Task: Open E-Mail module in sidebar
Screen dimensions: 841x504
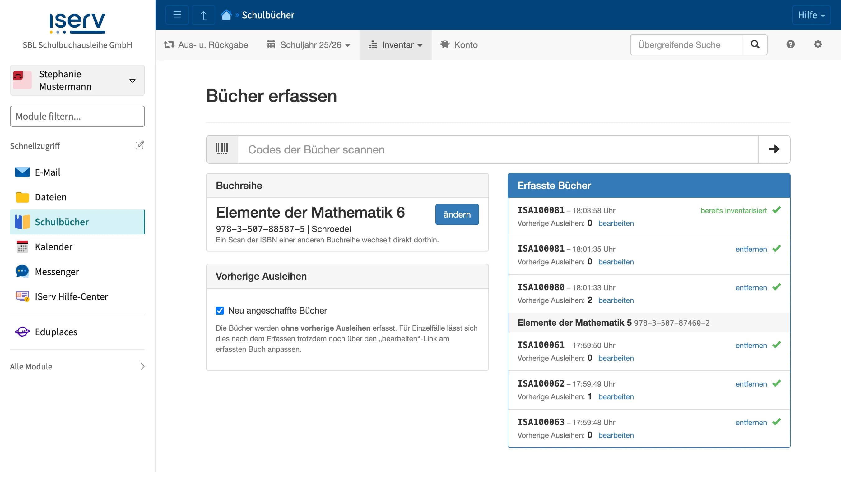Action: [77, 172]
